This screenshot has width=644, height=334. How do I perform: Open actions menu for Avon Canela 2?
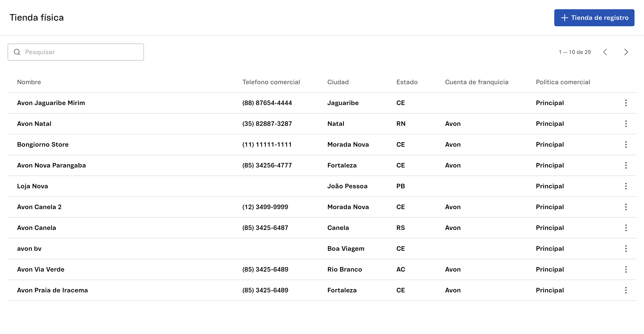(x=626, y=207)
